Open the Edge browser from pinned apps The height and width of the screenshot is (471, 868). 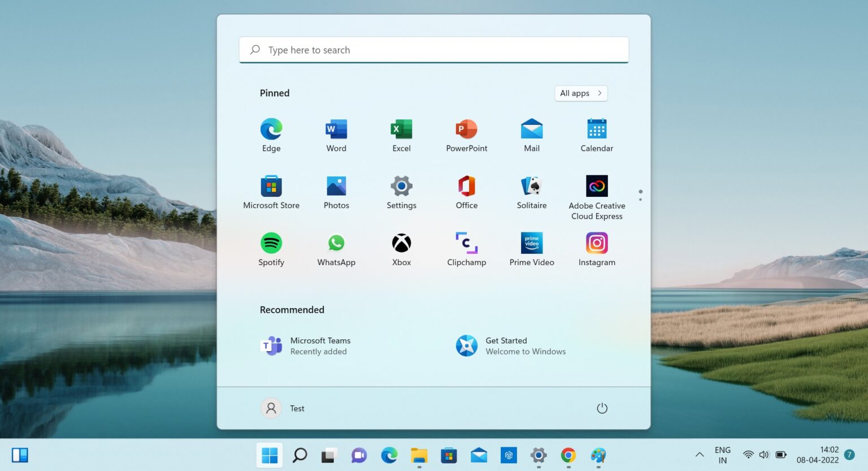(271, 135)
